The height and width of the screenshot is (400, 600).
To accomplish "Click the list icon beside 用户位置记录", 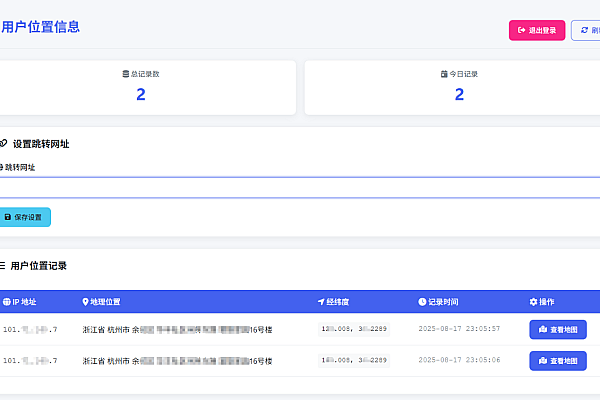I will pyautogui.click(x=2, y=265).
